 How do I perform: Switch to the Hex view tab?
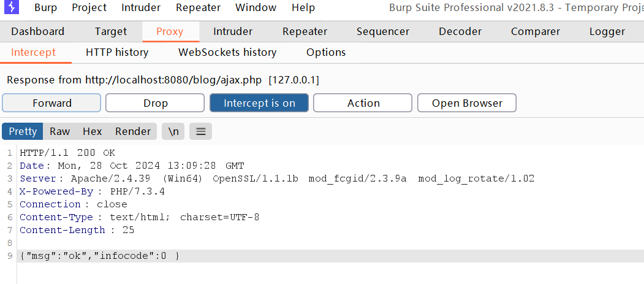point(93,131)
